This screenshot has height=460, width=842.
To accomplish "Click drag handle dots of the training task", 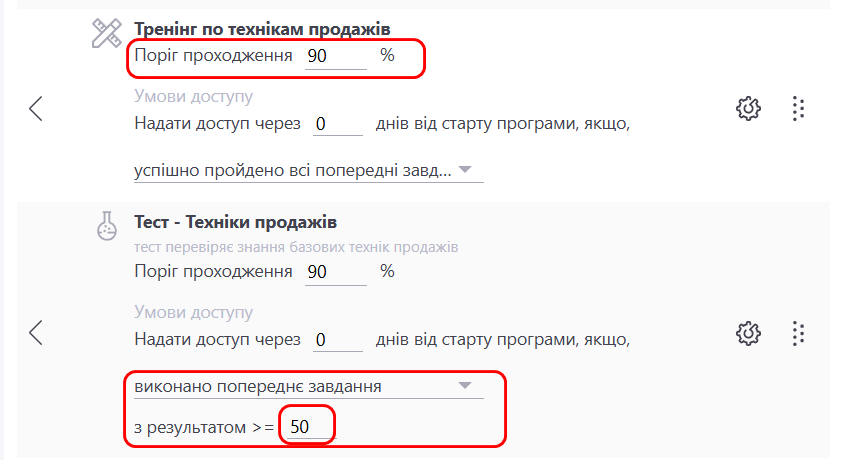I will (798, 108).
